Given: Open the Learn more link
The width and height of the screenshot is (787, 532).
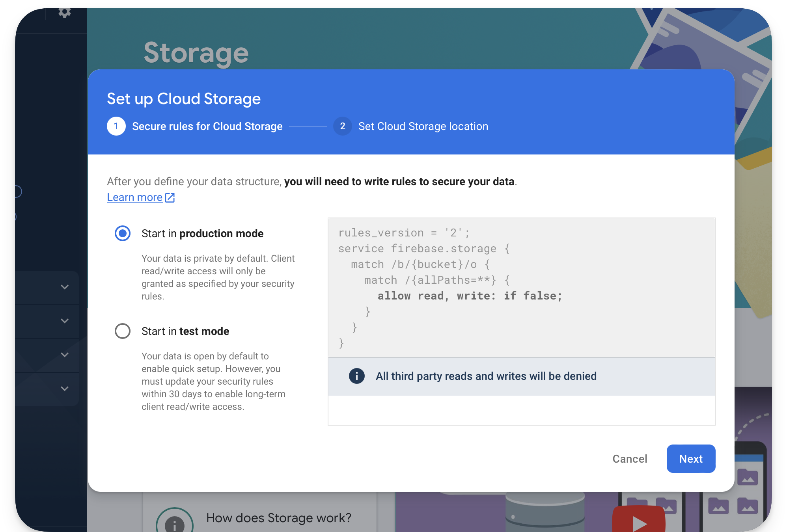Looking at the screenshot, I should tap(134, 197).
